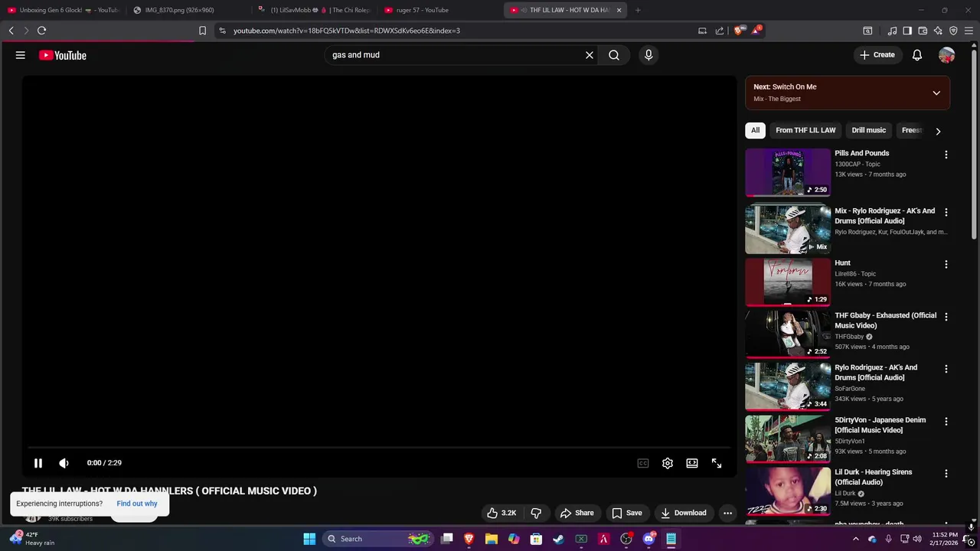The image size is (980, 551).
Task: Select 'From THF LIL LAW' chip
Action: pos(805,130)
